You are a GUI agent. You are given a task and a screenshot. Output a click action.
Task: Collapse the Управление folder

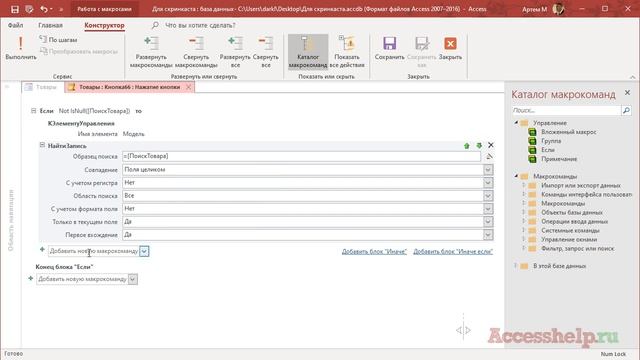pos(516,122)
